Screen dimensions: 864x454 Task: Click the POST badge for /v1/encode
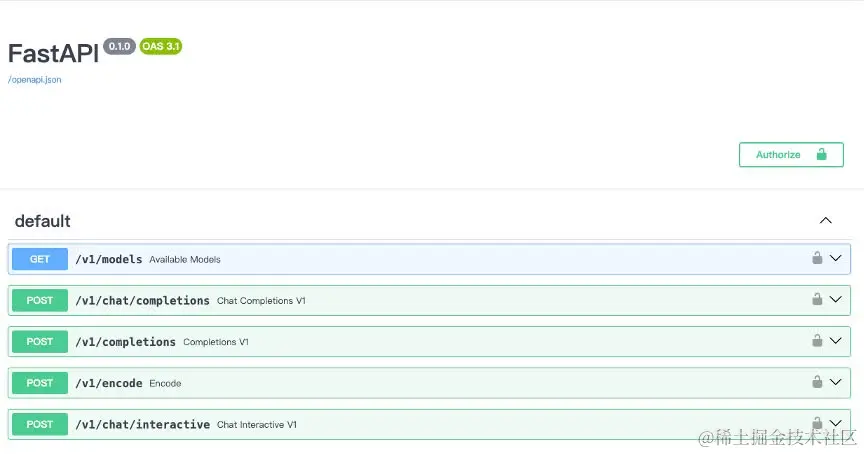pos(40,383)
